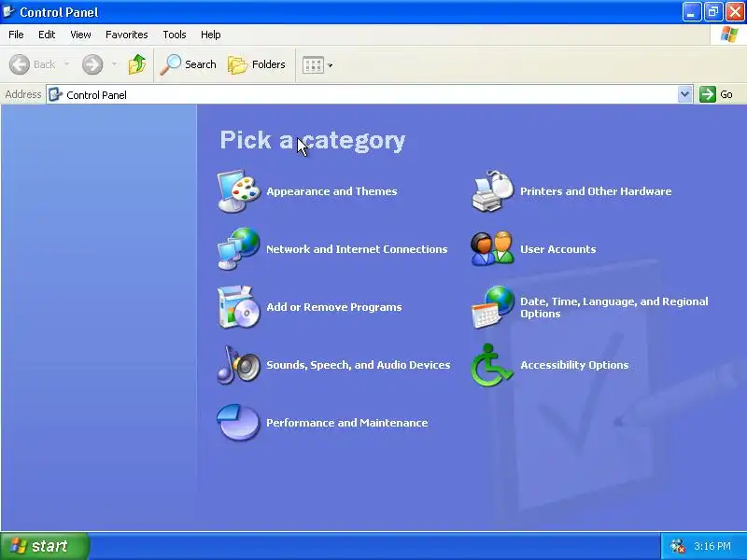Image resolution: width=747 pixels, height=560 pixels.
Task: Expand the address bar dropdown
Action: (x=684, y=94)
